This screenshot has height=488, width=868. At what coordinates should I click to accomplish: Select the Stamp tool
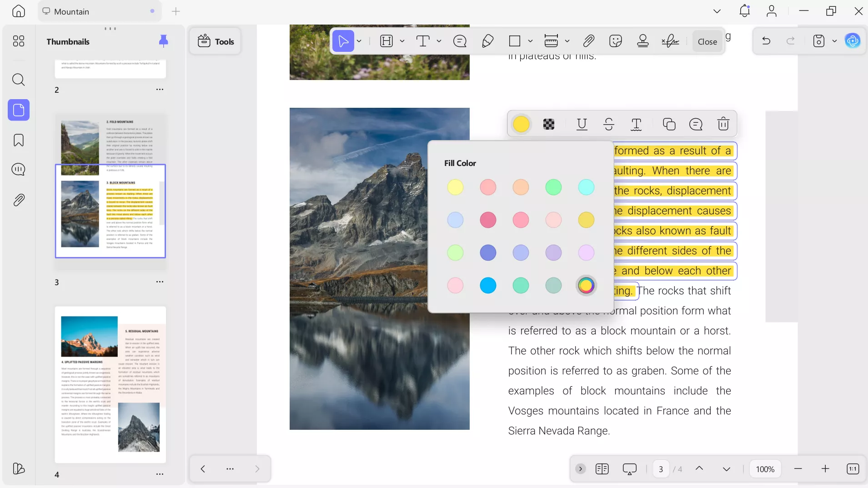pos(643,41)
